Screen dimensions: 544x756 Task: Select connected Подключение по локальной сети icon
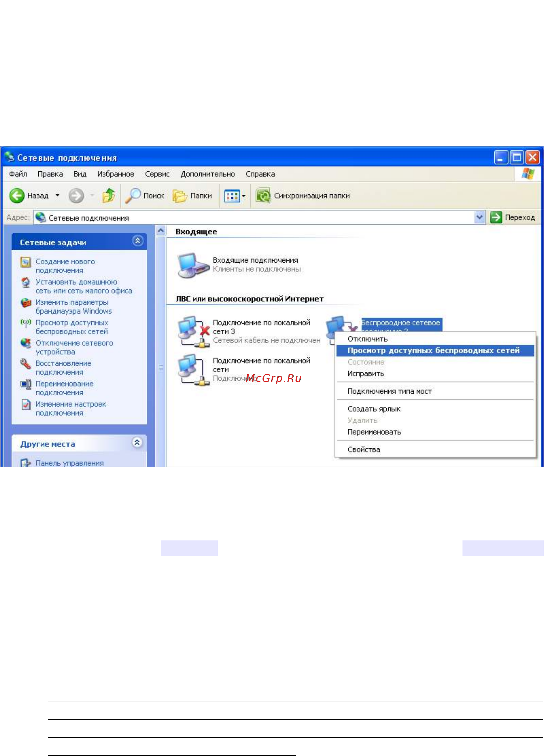coord(194,370)
